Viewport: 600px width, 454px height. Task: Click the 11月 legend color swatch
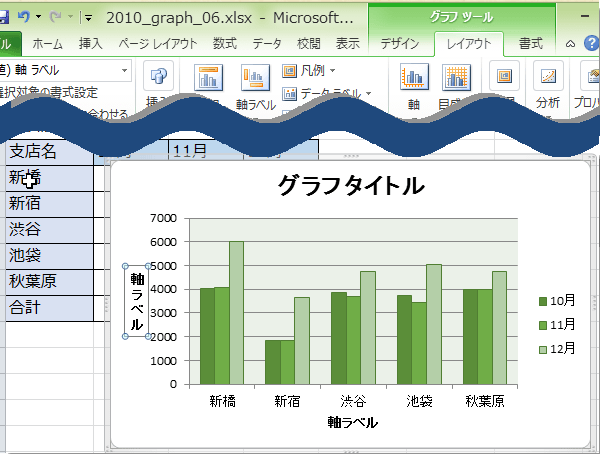[543, 325]
